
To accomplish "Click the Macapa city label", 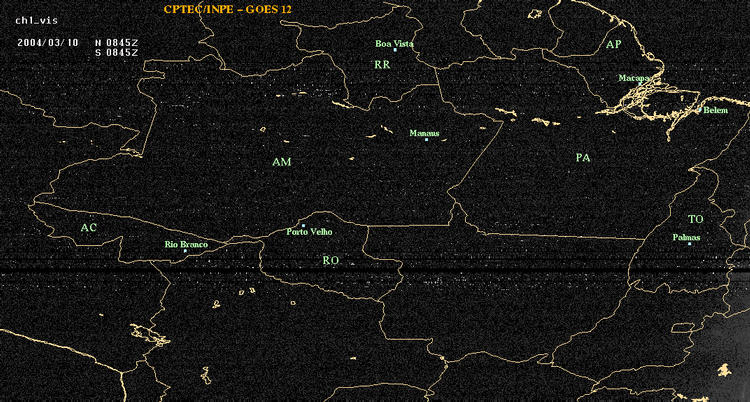I will 634,78.
